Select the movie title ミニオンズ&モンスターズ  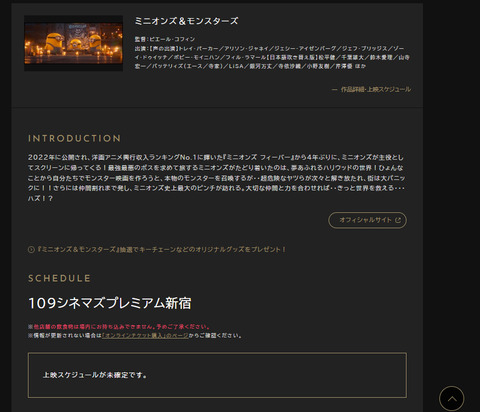(186, 21)
